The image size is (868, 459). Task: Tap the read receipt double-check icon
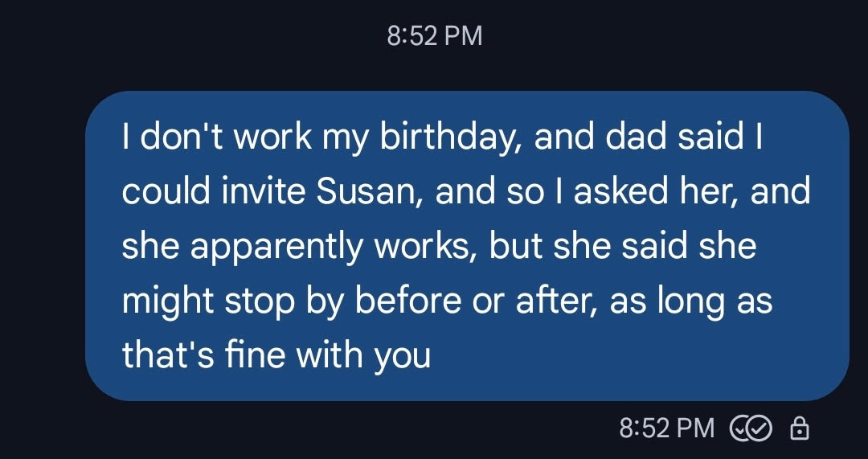tap(750, 428)
